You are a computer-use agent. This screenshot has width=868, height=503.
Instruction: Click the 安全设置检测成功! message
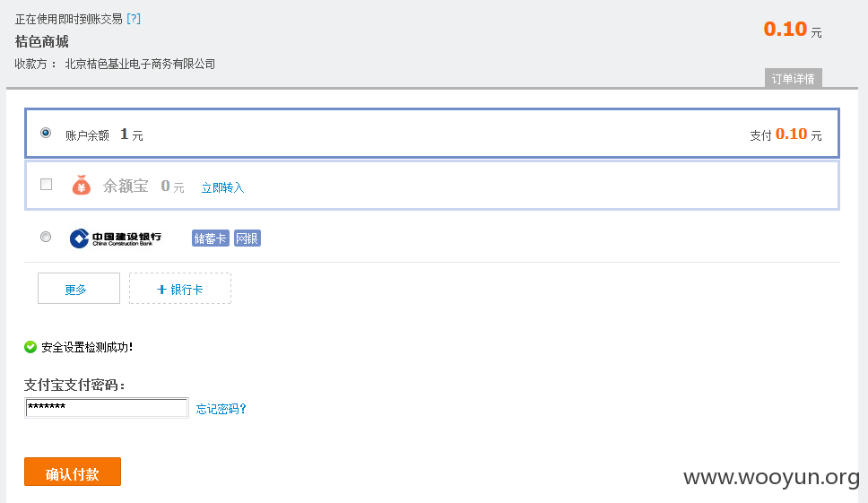87,347
